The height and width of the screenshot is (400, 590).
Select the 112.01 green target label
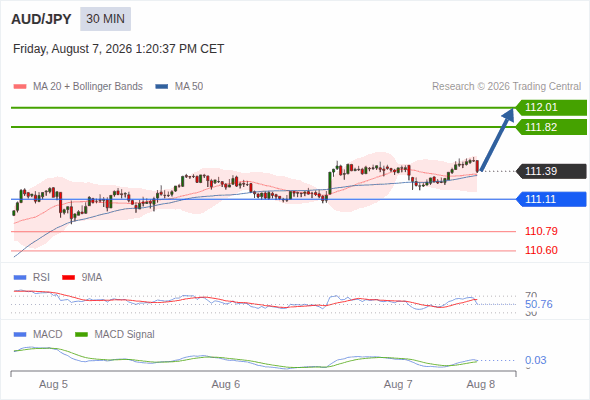(x=551, y=108)
